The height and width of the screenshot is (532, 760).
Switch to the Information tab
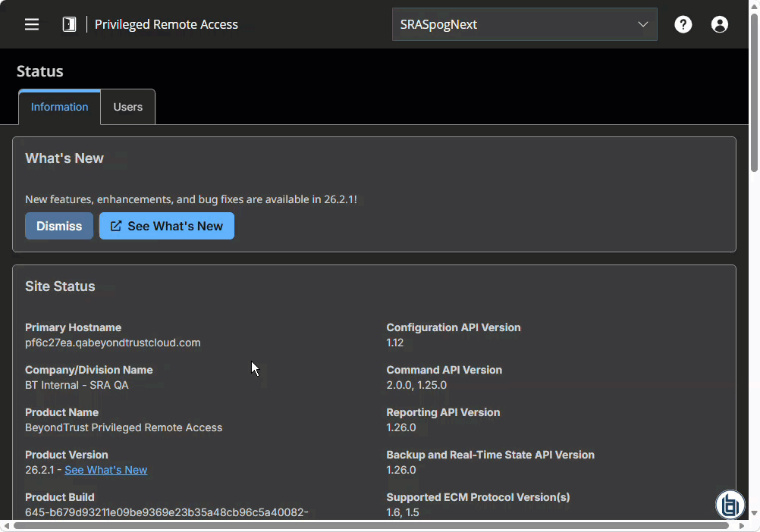click(60, 107)
